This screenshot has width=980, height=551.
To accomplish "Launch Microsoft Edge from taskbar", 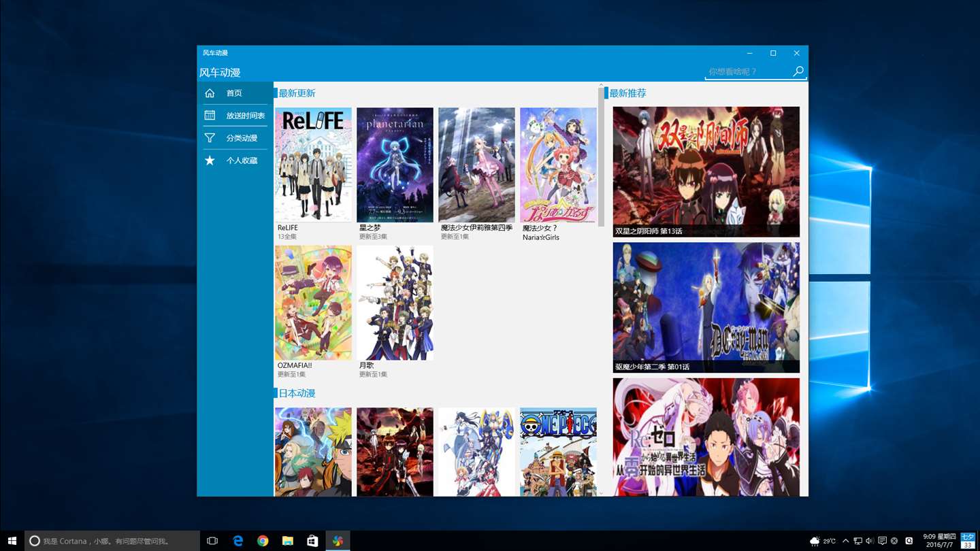I will point(238,541).
